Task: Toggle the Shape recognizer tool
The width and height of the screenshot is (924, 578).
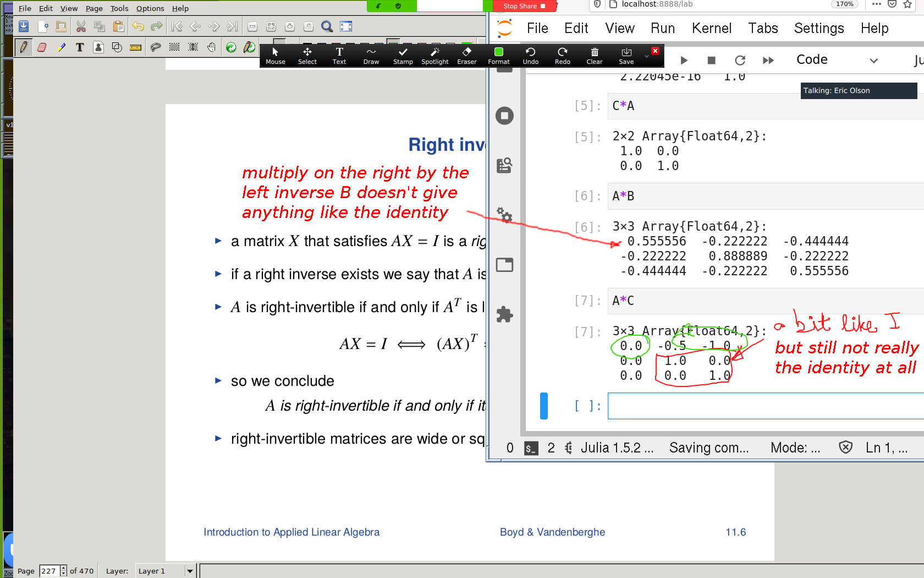Action: (x=117, y=47)
